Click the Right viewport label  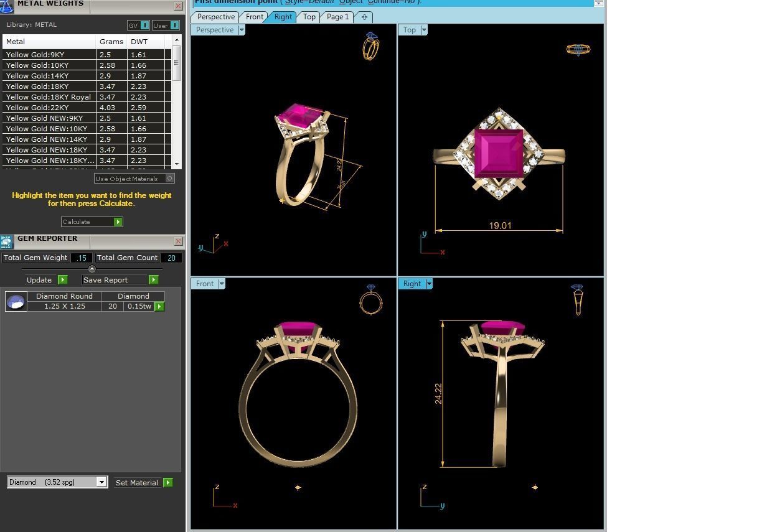tap(412, 284)
